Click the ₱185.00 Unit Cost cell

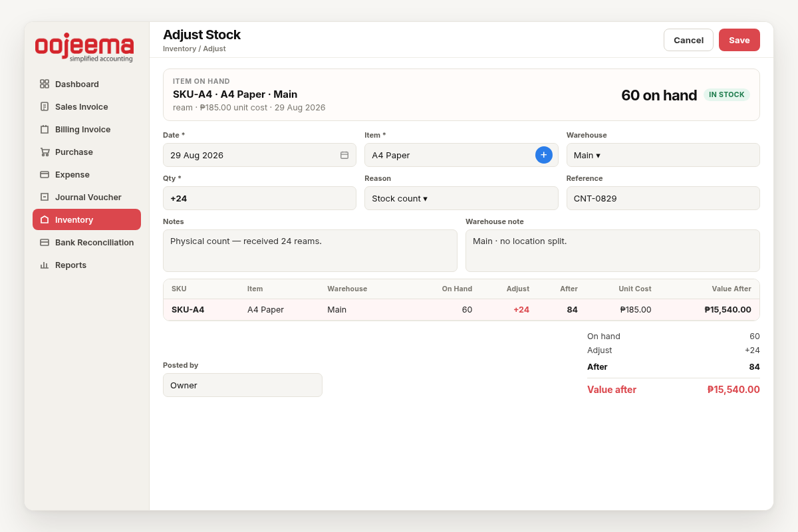coord(636,309)
